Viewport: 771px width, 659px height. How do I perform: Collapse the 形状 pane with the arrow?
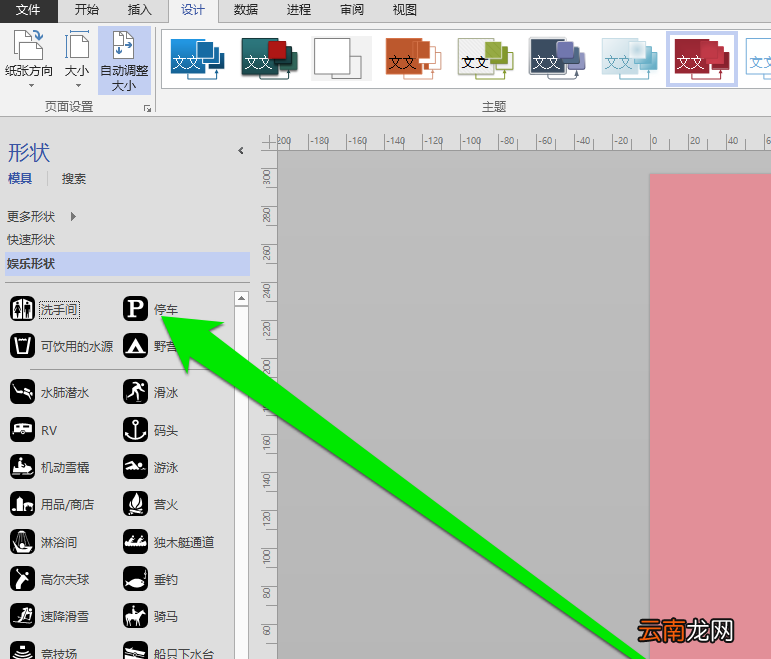(241, 150)
